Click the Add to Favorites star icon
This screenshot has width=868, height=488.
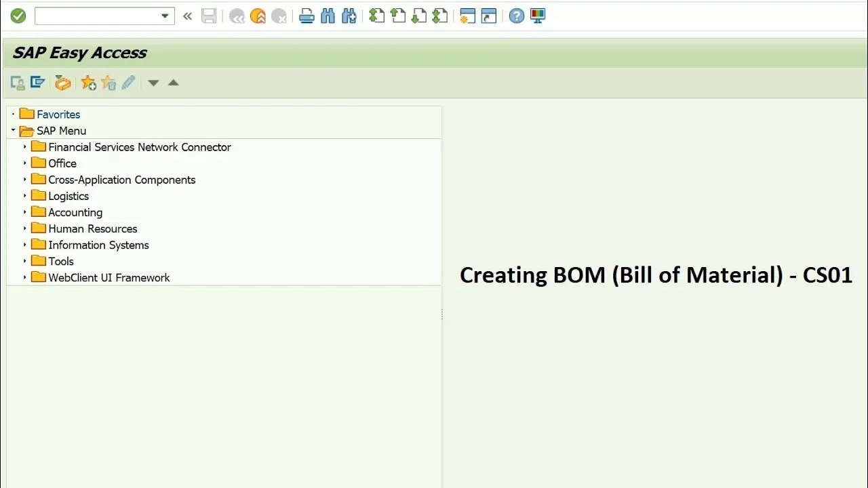pyautogui.click(x=88, y=83)
